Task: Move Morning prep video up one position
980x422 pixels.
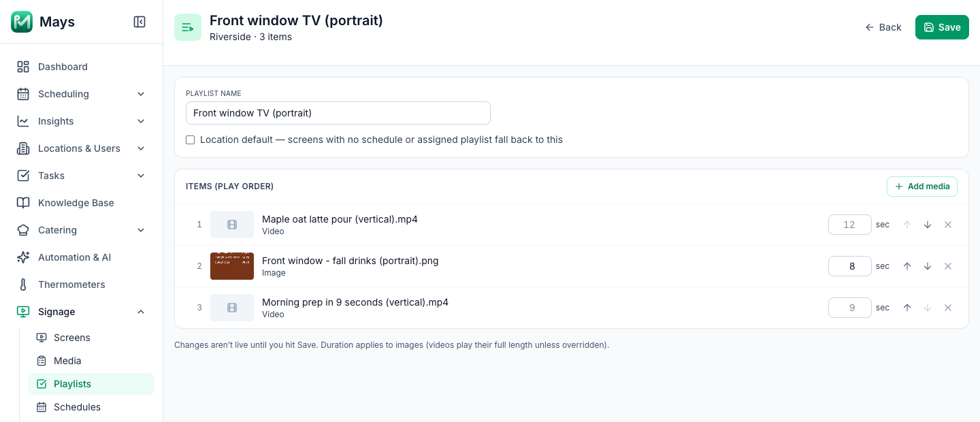Action: (x=907, y=308)
